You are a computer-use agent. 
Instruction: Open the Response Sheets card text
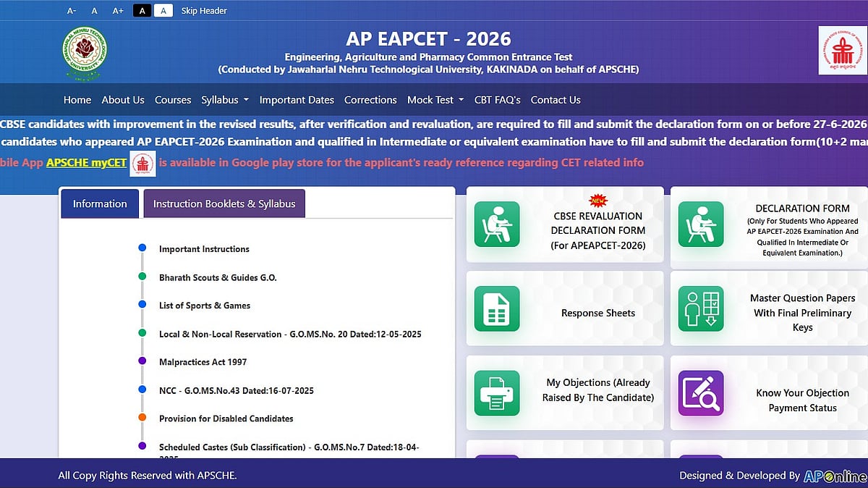pyautogui.click(x=598, y=313)
